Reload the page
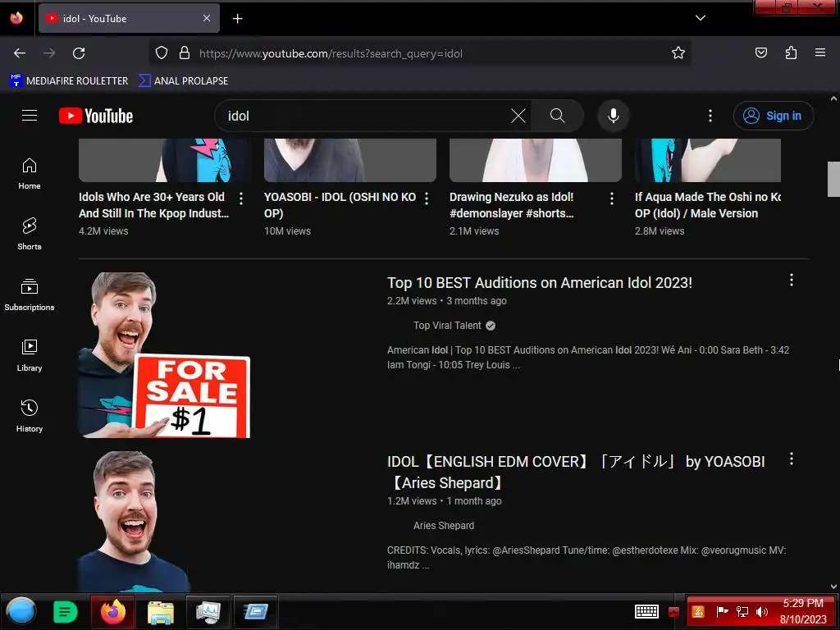This screenshot has width=840, height=630. coord(79,53)
